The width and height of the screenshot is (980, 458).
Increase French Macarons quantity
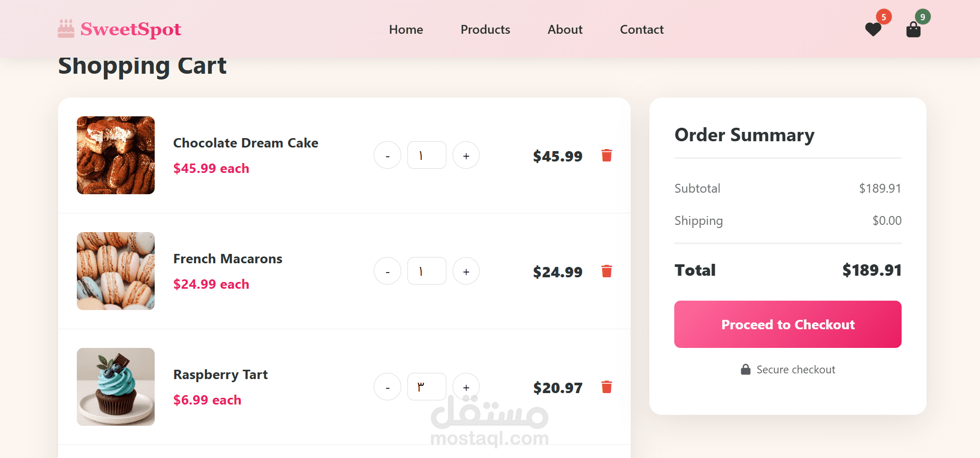pos(466,271)
